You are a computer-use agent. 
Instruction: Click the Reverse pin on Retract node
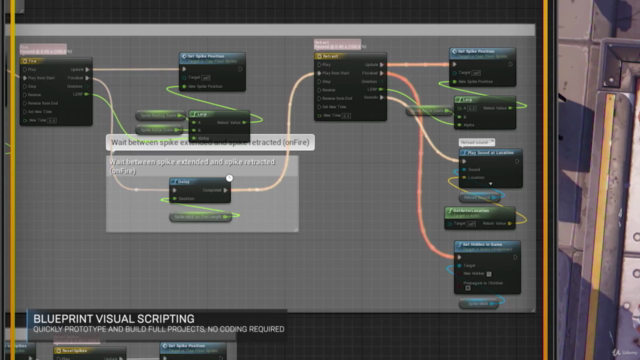click(x=319, y=90)
